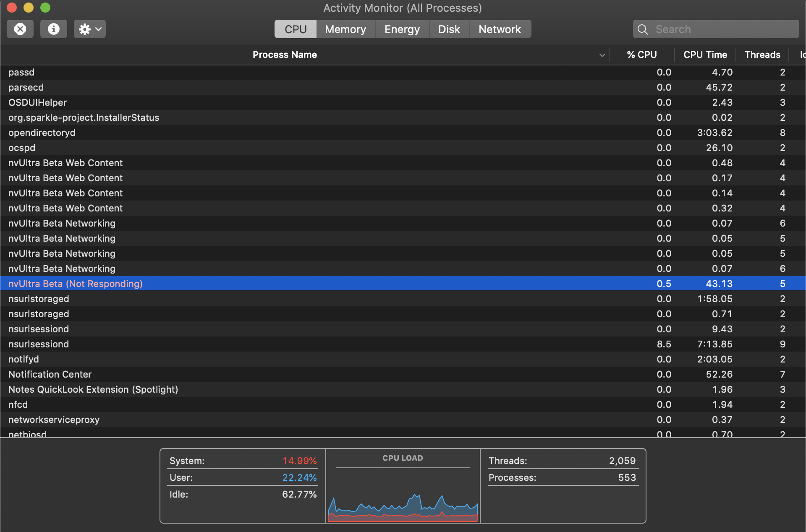Select the opendirectoryd process row

42,133
